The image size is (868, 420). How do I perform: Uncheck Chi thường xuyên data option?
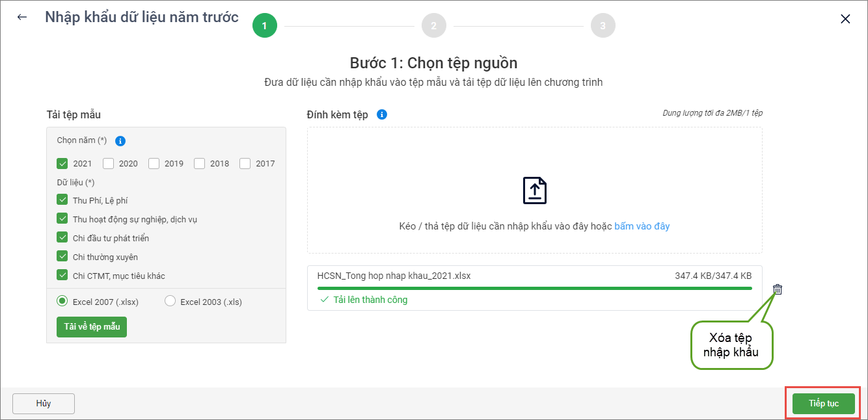tap(63, 257)
